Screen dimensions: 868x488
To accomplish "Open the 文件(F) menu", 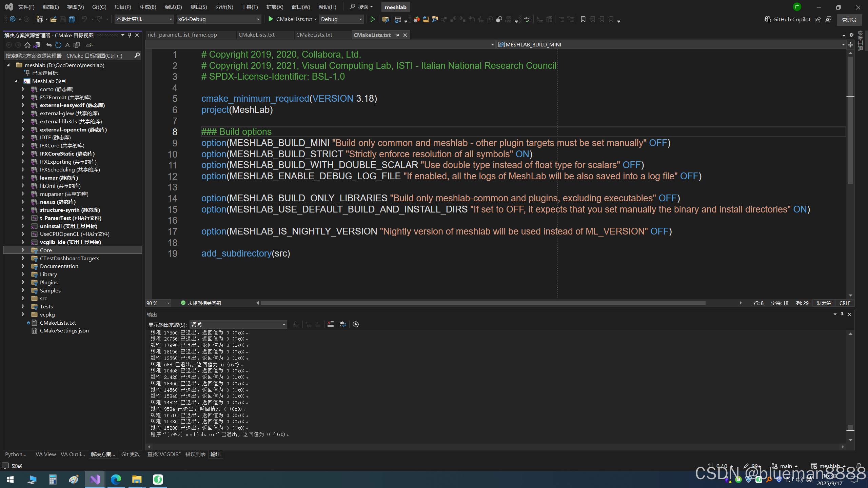I will (26, 7).
